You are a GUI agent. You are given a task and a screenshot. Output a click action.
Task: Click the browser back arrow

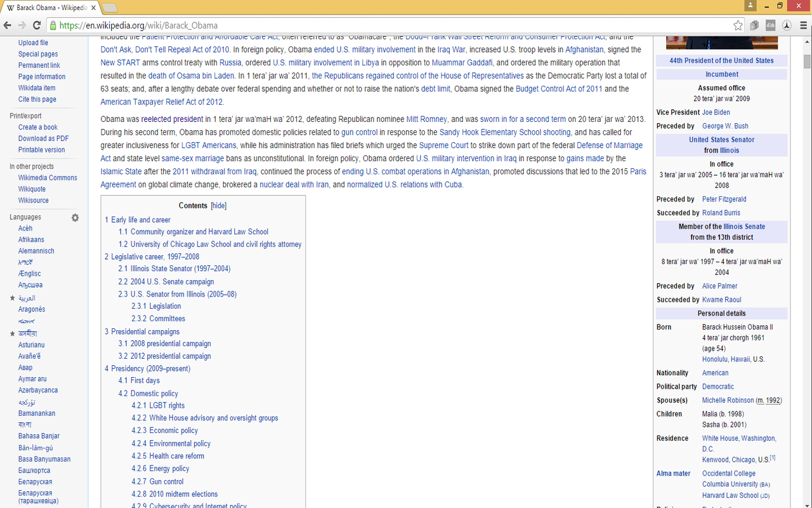[x=8, y=25]
